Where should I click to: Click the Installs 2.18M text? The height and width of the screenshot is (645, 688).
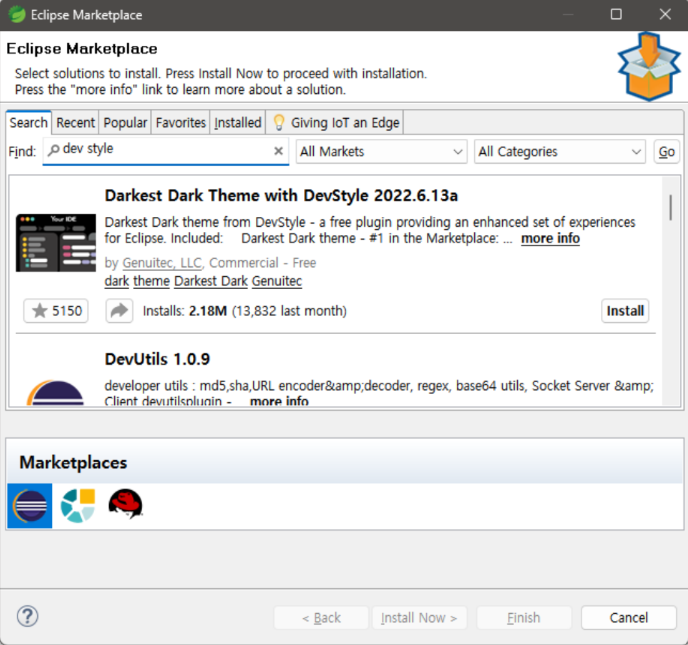pos(244,311)
